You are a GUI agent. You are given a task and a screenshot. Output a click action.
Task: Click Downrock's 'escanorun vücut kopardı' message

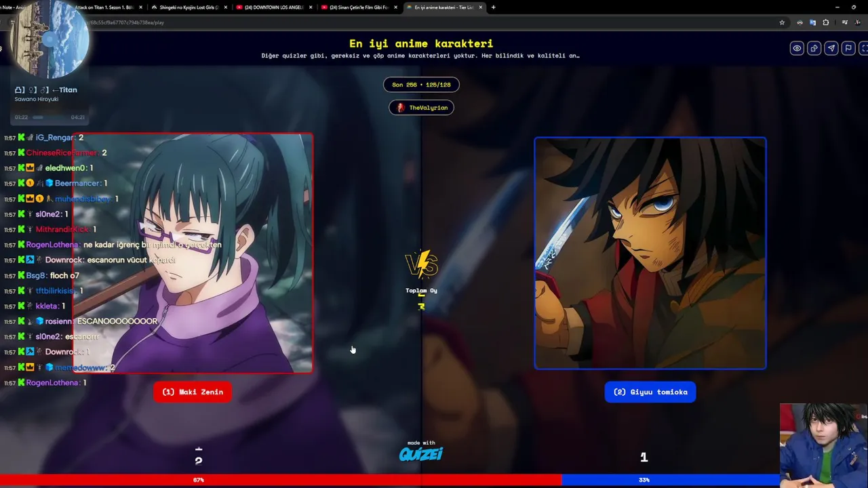coord(90,260)
